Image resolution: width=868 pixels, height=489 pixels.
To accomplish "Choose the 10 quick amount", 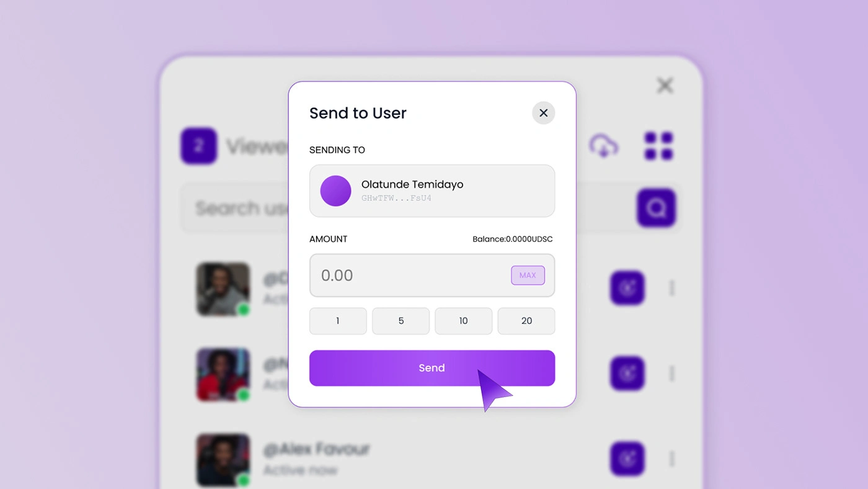I will pos(463,321).
